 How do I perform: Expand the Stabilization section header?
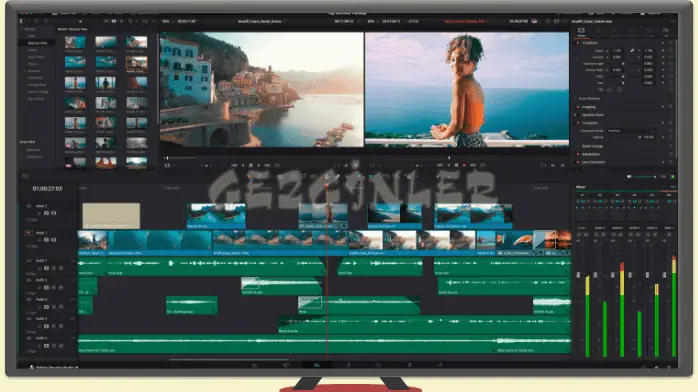pos(591,154)
